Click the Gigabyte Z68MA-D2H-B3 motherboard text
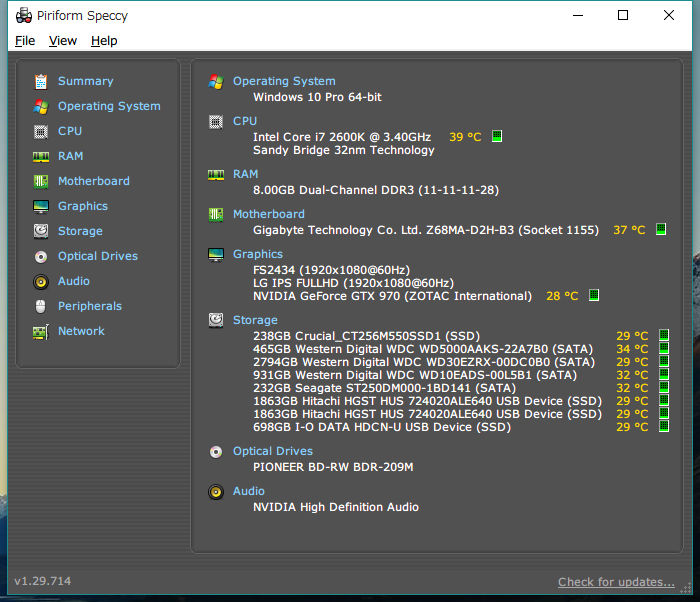 426,230
